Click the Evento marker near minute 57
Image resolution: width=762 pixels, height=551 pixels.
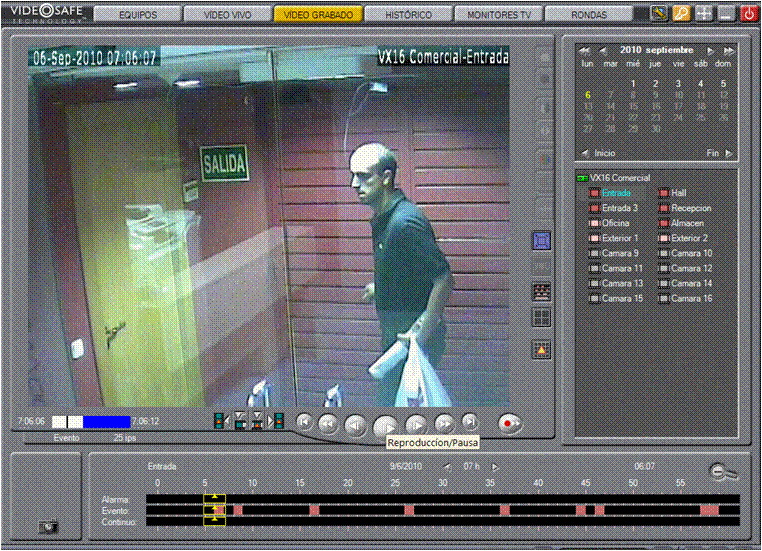710,510
